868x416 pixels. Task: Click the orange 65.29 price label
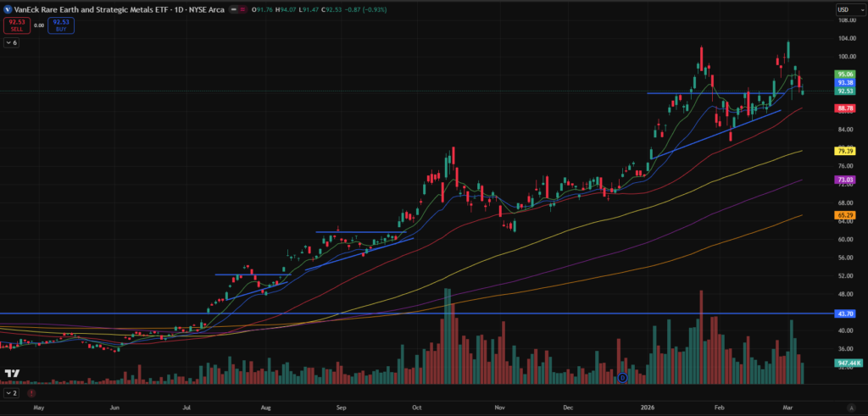844,216
